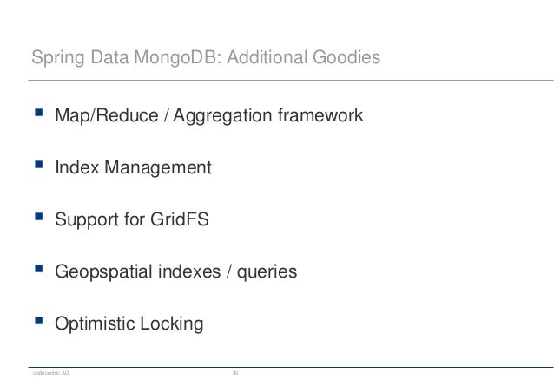Select the Support for GridFS line
The image size is (554, 392).
click(x=132, y=219)
